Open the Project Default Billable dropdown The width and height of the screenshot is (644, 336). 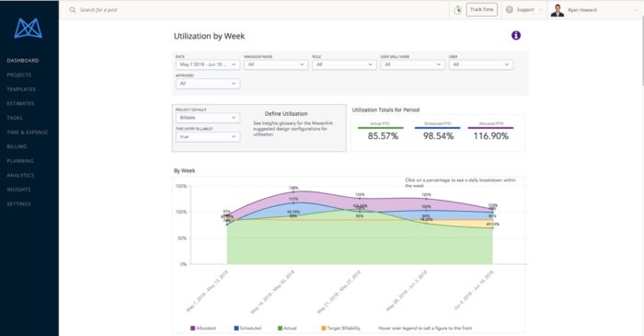(x=208, y=118)
